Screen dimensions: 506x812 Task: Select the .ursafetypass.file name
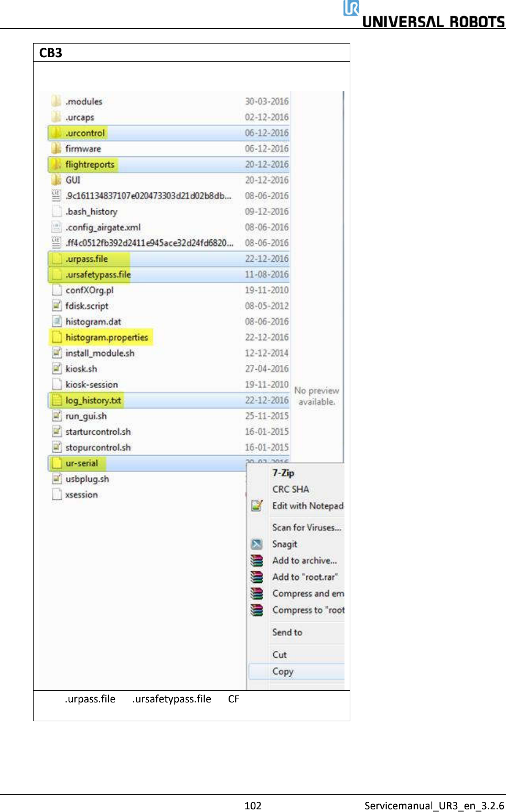[98, 274]
